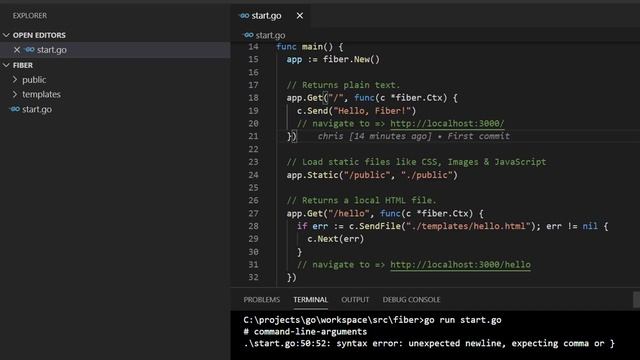Screen dimensions: 640x360
Task: Click the Go file icon on the start.go tab
Action: [244, 16]
